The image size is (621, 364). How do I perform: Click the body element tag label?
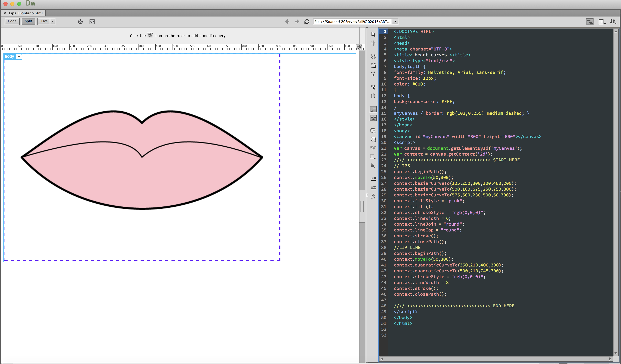point(9,56)
